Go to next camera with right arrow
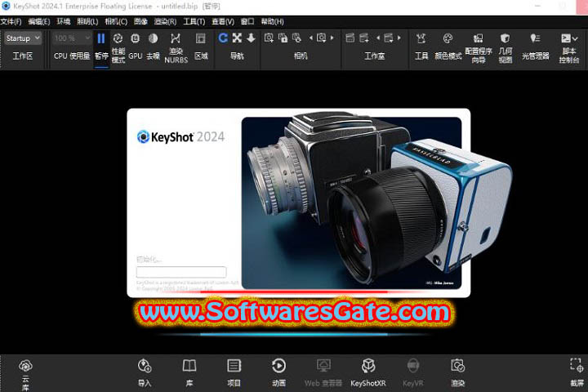 332,38
